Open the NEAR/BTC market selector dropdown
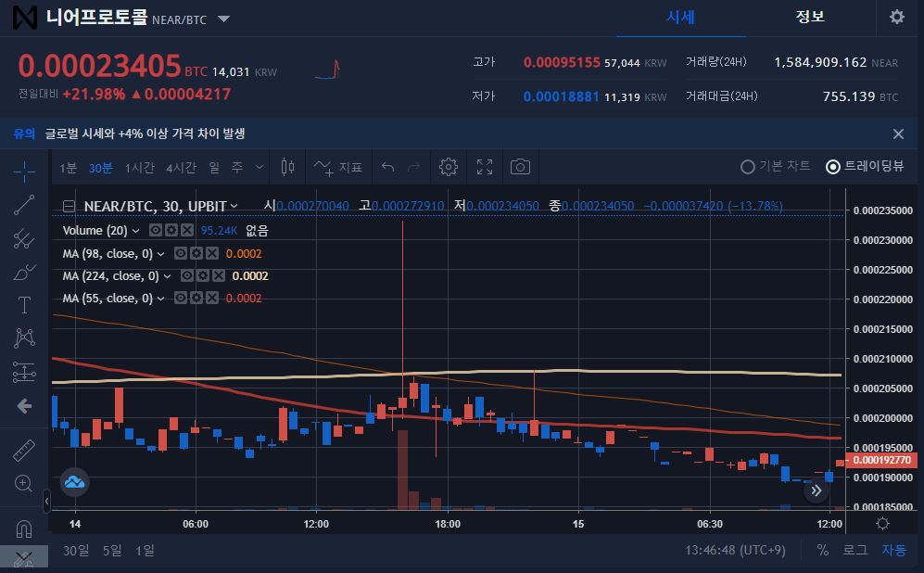The height and width of the screenshot is (573, 924). (224, 19)
